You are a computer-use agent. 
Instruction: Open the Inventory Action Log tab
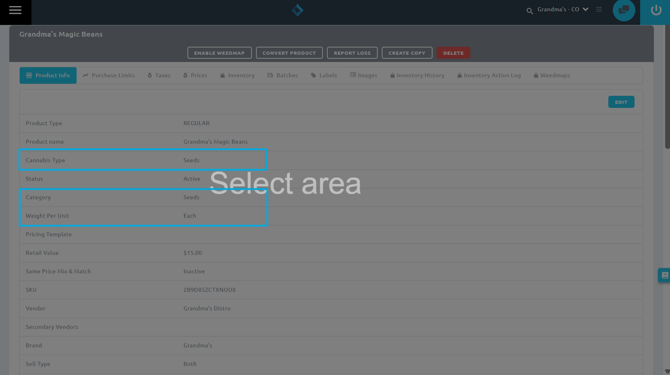(x=489, y=75)
